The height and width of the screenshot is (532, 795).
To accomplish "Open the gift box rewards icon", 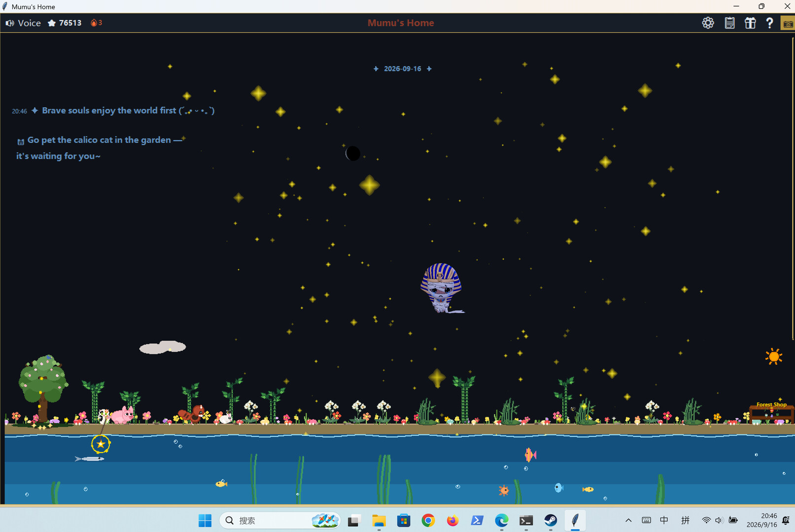I will pyautogui.click(x=750, y=23).
